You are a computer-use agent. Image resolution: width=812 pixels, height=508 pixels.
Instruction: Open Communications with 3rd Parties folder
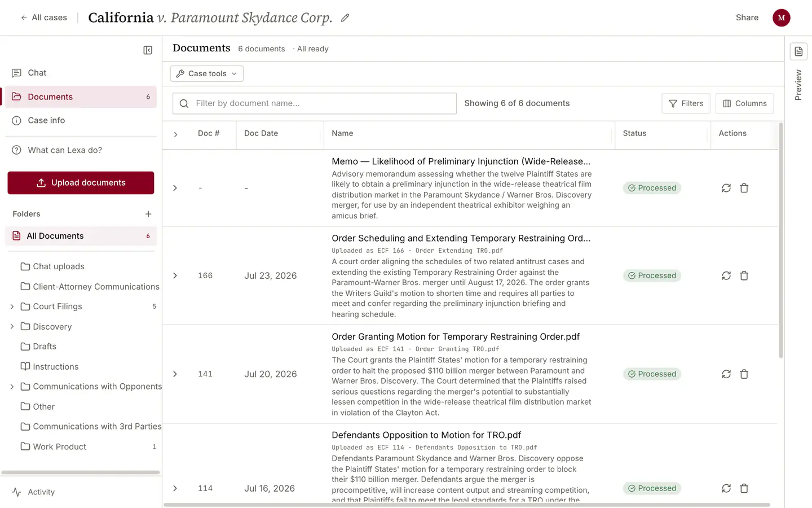(x=91, y=427)
